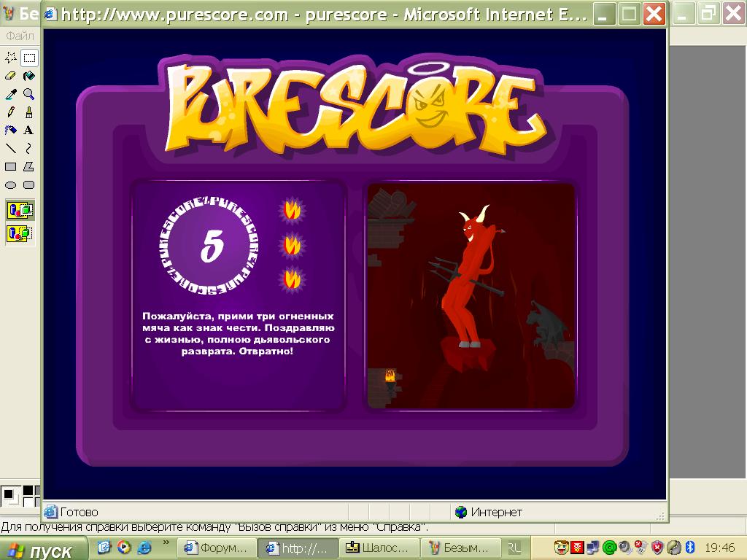The image size is (747, 560).
Task: Select the Magnifier zoom tool
Action: 29,94
